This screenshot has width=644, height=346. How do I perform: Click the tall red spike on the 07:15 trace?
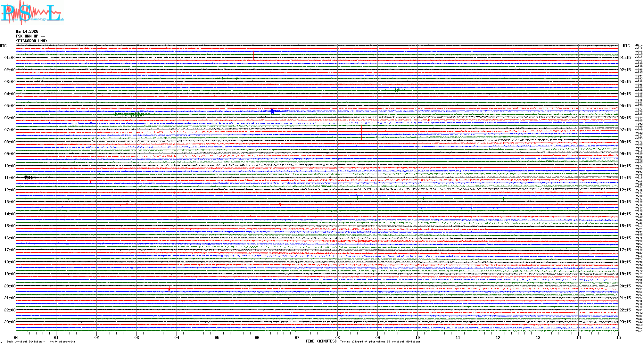click(362, 132)
